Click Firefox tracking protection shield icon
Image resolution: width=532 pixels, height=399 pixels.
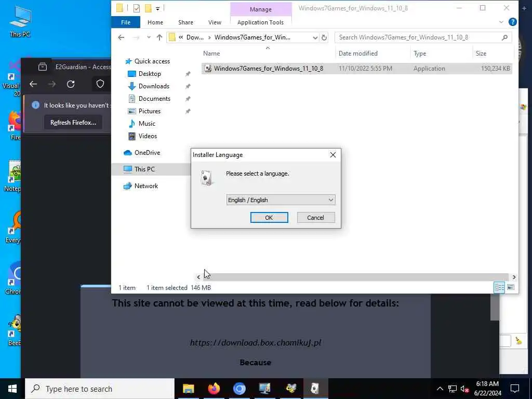[x=100, y=84]
